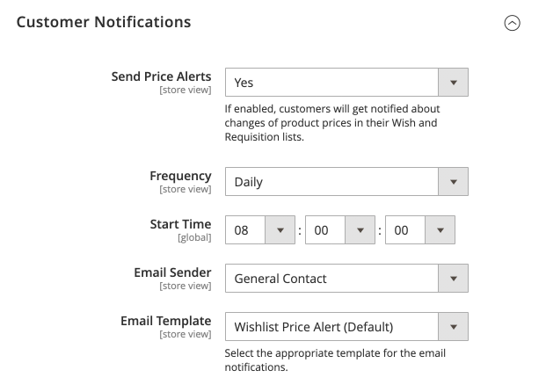The image size is (546, 392).
Task: Click the Email Sender field label
Action: tap(172, 272)
